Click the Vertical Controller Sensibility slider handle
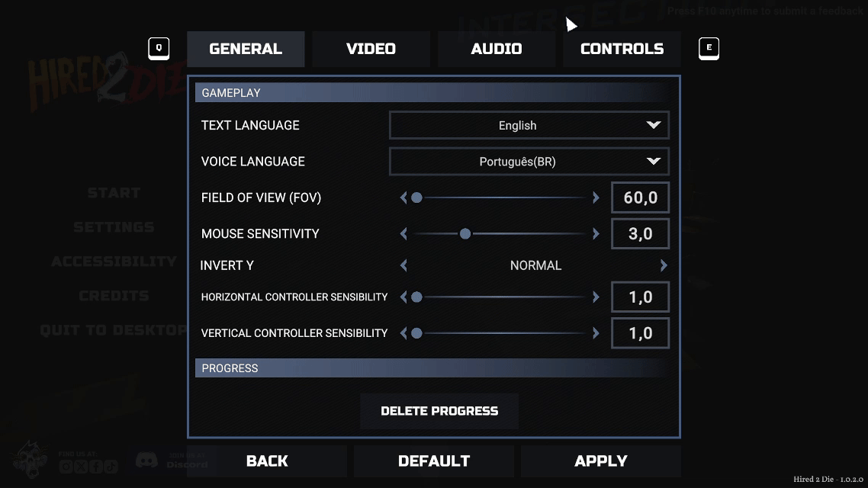The width and height of the screenshot is (868, 488). tap(417, 333)
